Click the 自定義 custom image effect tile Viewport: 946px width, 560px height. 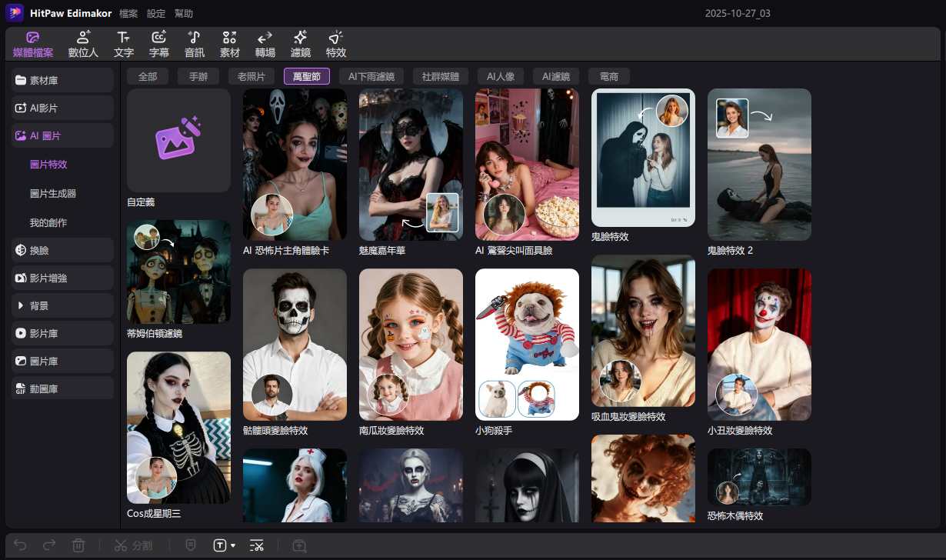coord(178,141)
